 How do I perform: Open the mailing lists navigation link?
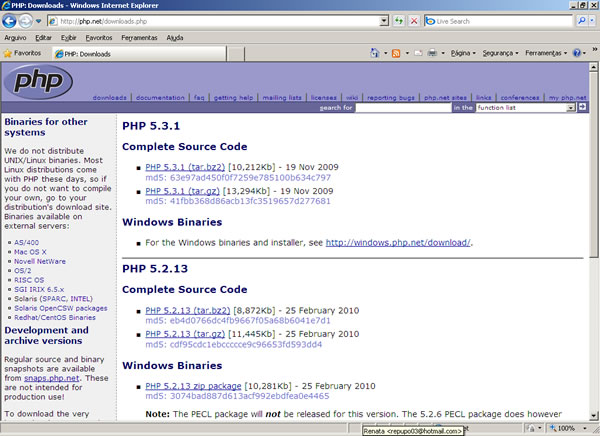(x=282, y=98)
